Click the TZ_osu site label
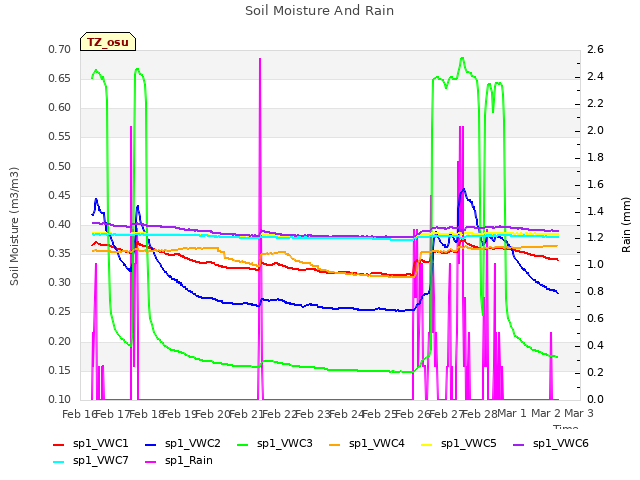 108,42
